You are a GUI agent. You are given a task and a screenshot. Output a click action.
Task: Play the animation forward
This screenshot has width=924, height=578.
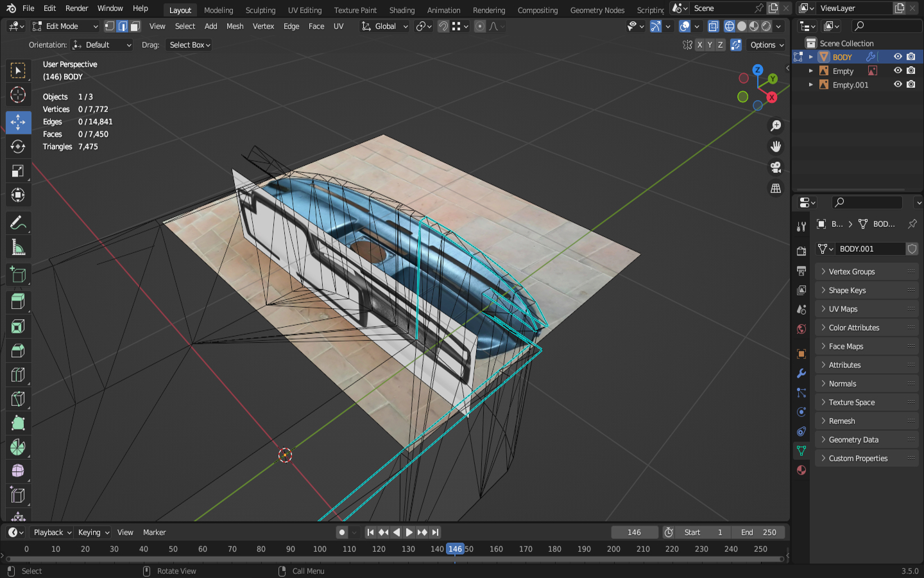pos(409,532)
